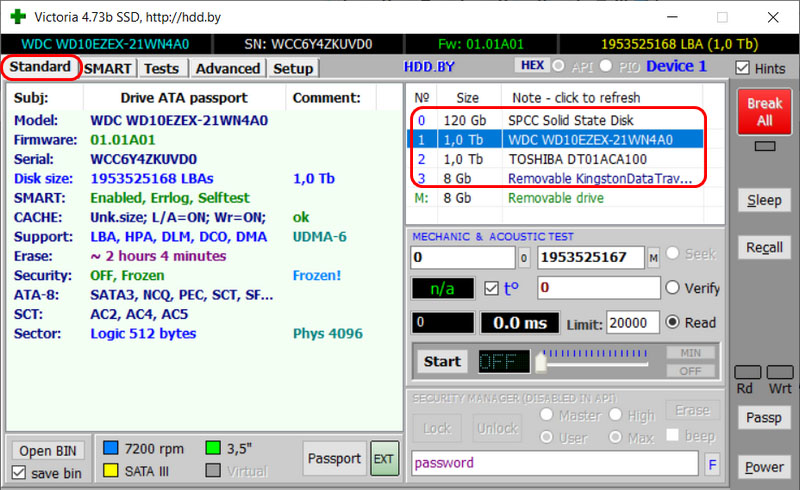The height and width of the screenshot is (490, 800).
Task: Click the Device 1 label
Action: point(677,66)
